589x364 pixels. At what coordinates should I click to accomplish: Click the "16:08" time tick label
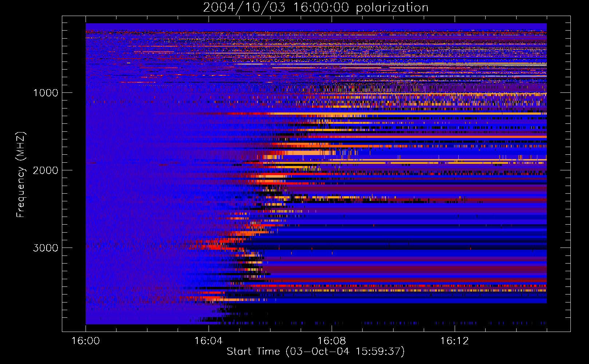point(331,341)
